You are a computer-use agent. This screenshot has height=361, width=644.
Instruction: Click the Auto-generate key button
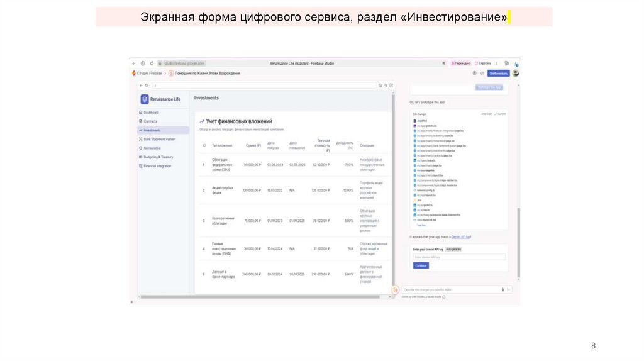(453, 250)
